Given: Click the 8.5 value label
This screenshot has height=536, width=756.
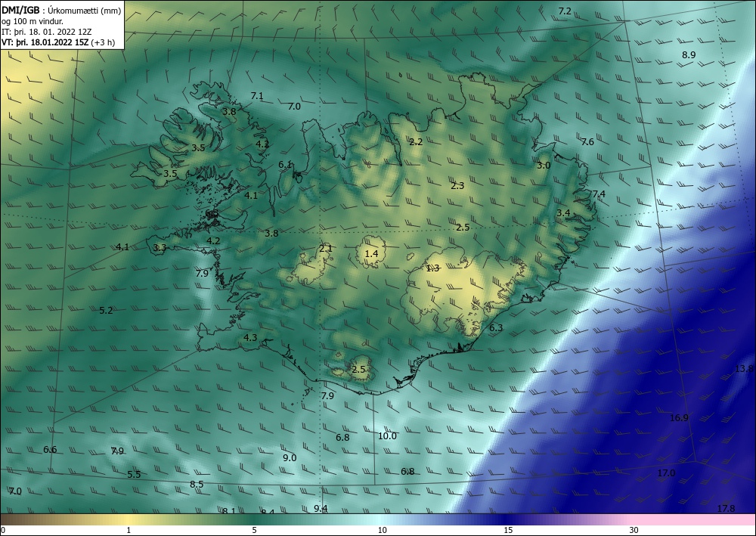Looking at the screenshot, I should [197, 485].
